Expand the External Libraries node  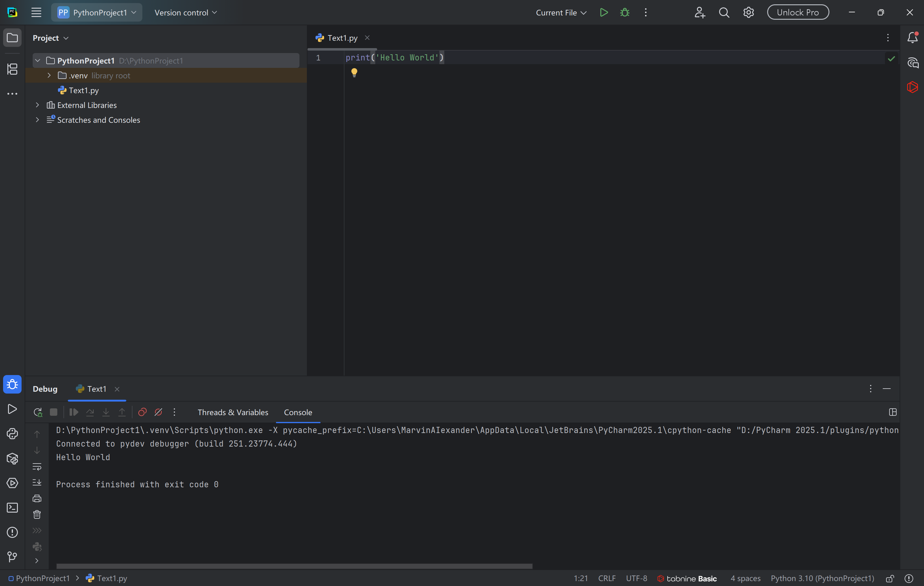click(38, 105)
